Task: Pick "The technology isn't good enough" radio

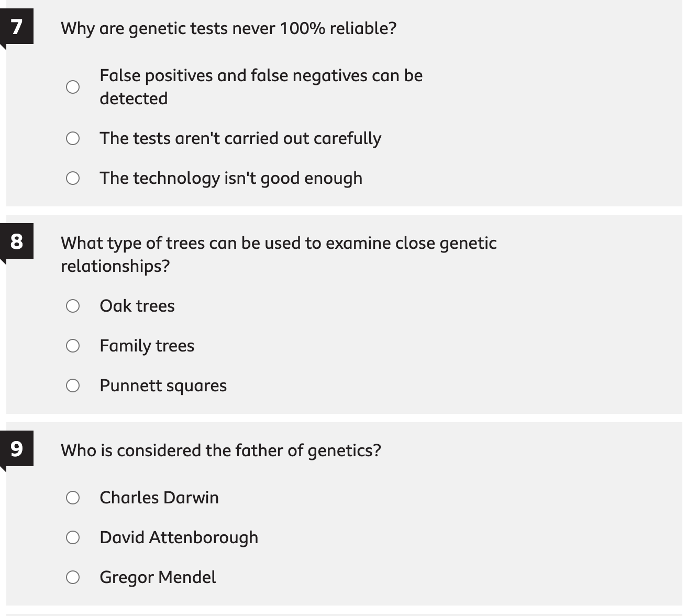Action: [73, 178]
